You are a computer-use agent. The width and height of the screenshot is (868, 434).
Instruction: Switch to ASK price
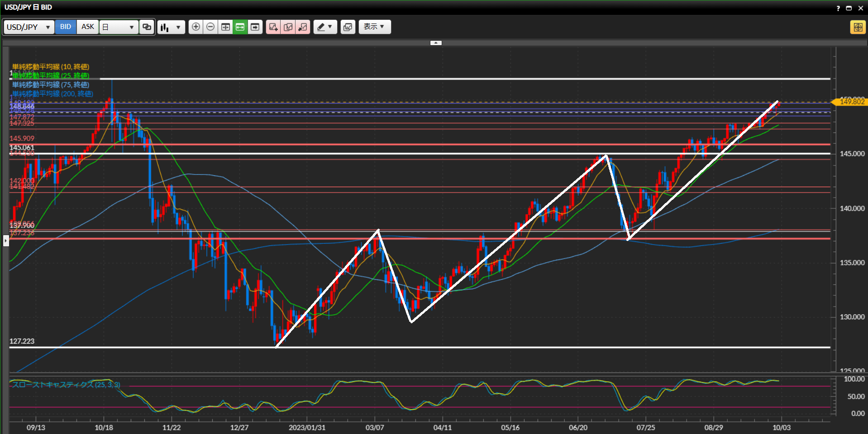[88, 27]
